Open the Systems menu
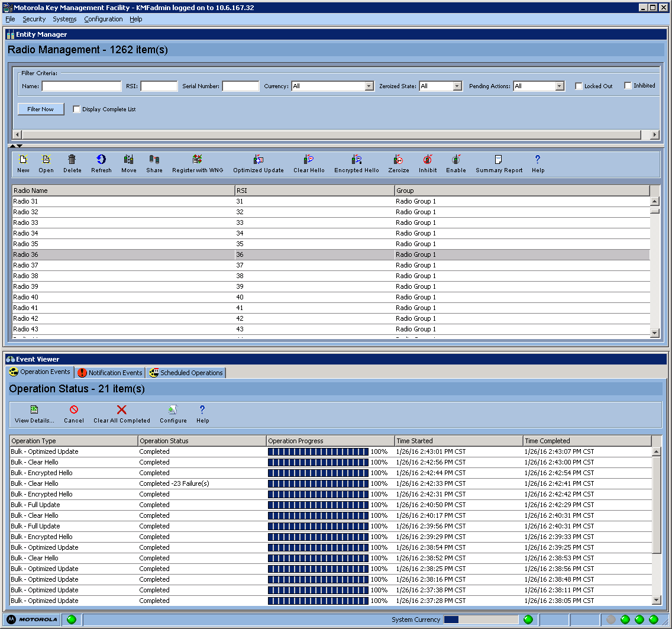672x629 pixels. pyautogui.click(x=64, y=20)
